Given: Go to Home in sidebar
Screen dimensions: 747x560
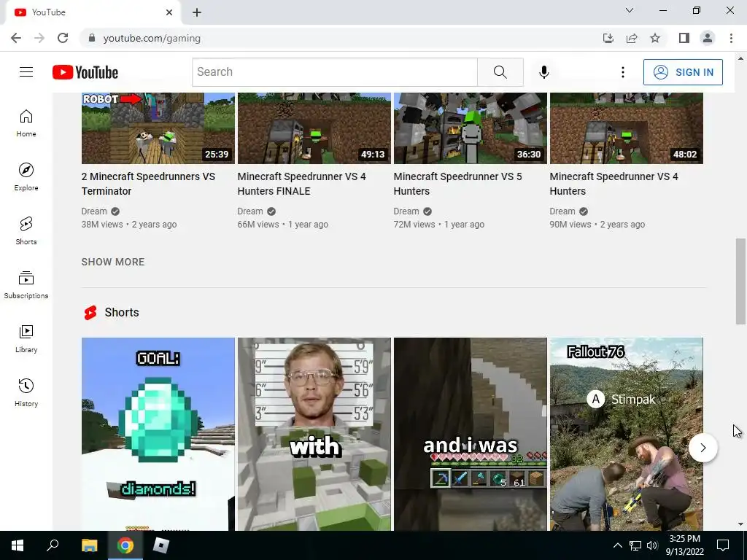Looking at the screenshot, I should (x=26, y=123).
